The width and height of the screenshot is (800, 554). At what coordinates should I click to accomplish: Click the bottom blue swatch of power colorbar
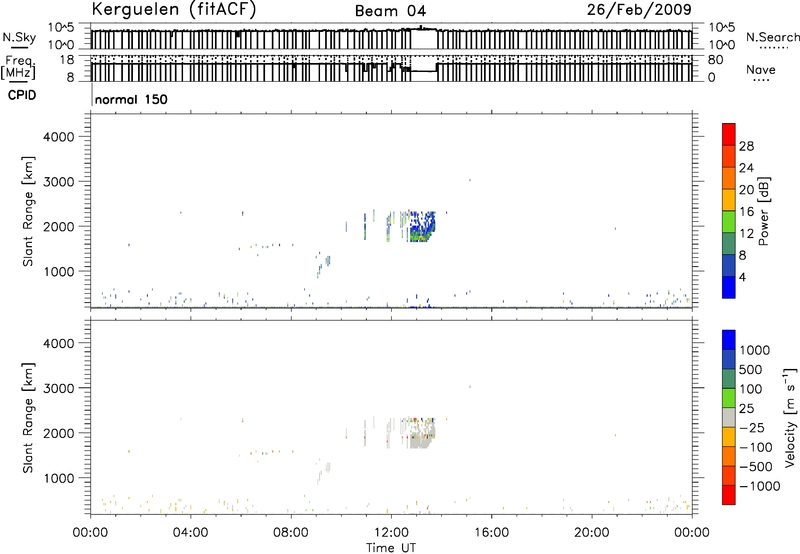pos(729,287)
